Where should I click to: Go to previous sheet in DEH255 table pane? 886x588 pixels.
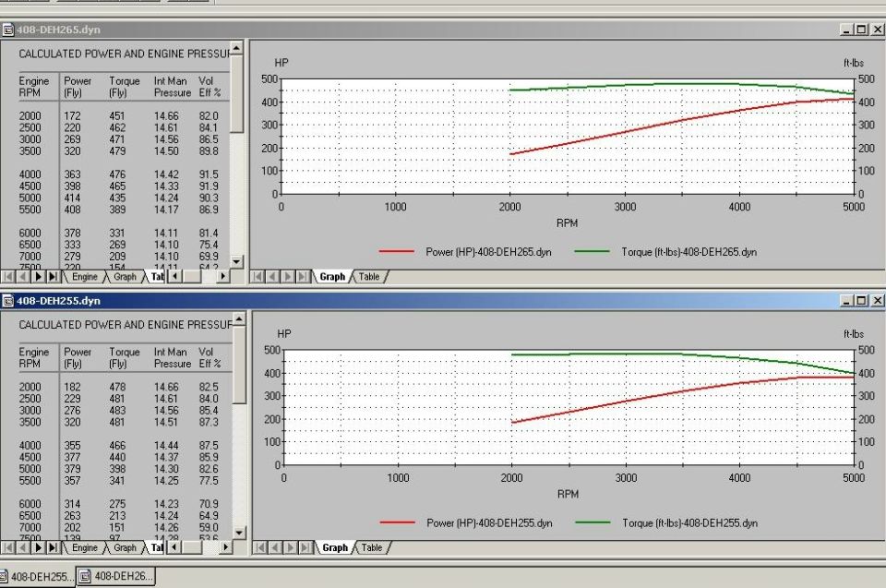(22, 547)
